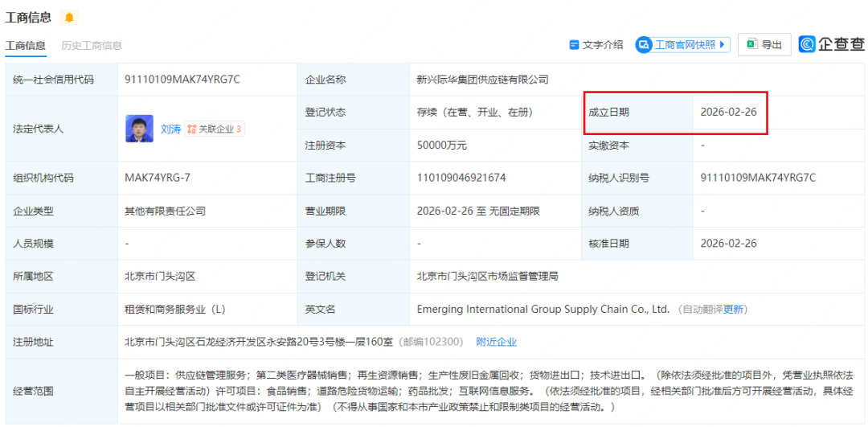Click the 工商信息 section heading
Viewport: 868px width, 427px height.
28,18
